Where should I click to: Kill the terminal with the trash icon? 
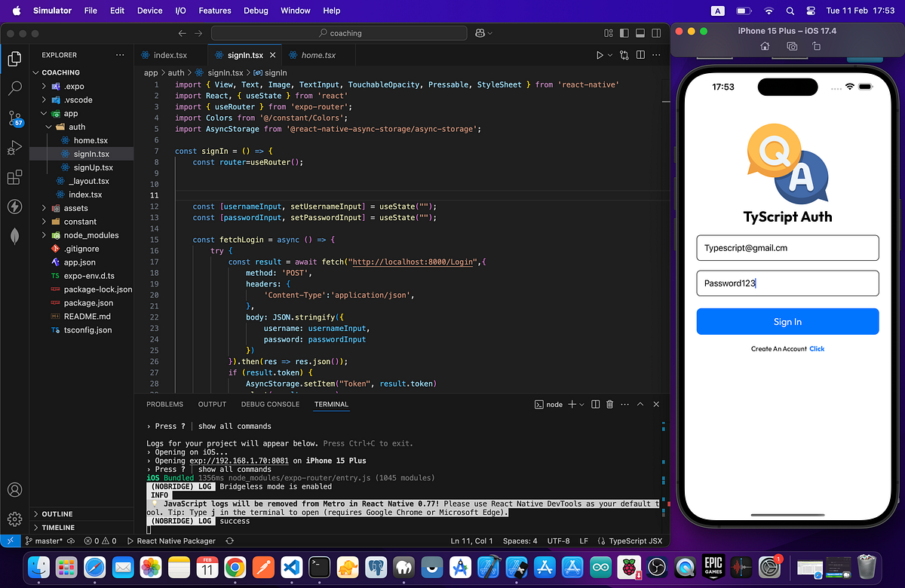coord(610,404)
